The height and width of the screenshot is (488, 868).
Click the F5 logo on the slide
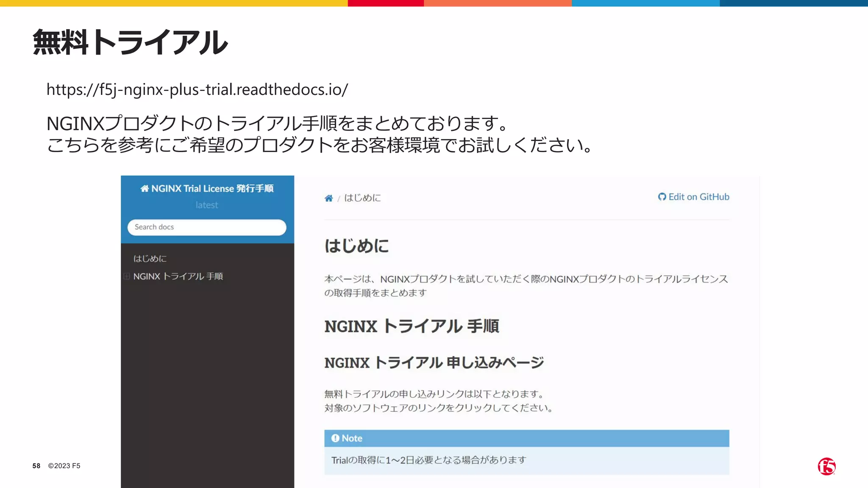(x=826, y=466)
